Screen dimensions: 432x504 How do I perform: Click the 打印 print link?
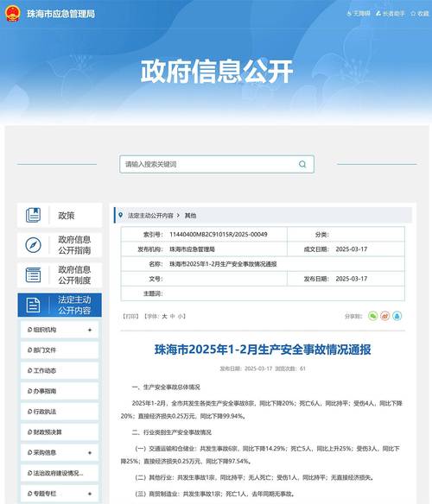(130, 316)
